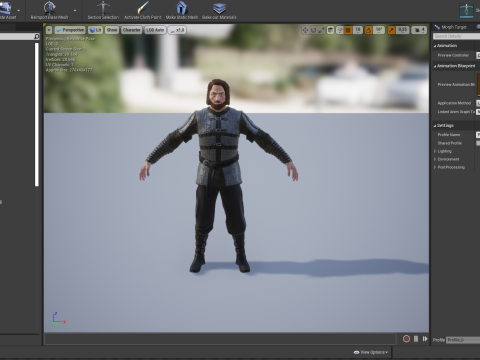Click the left panel vertical scrollbar
The height and width of the screenshot is (360, 480).
(37, 114)
